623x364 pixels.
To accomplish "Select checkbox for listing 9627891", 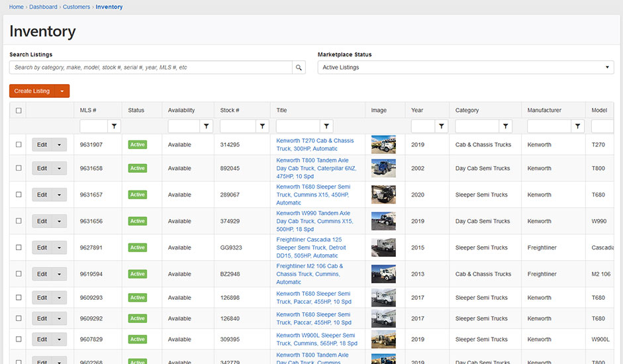I will coord(19,248).
